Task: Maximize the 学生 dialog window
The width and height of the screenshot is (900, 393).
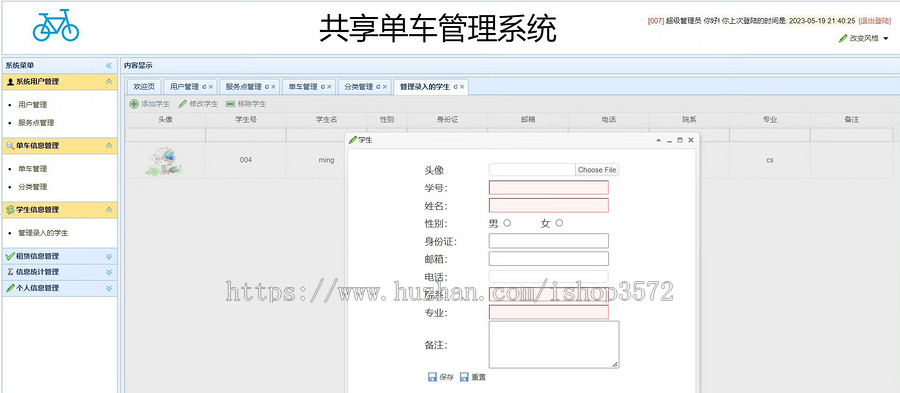Action: pyautogui.click(x=680, y=140)
